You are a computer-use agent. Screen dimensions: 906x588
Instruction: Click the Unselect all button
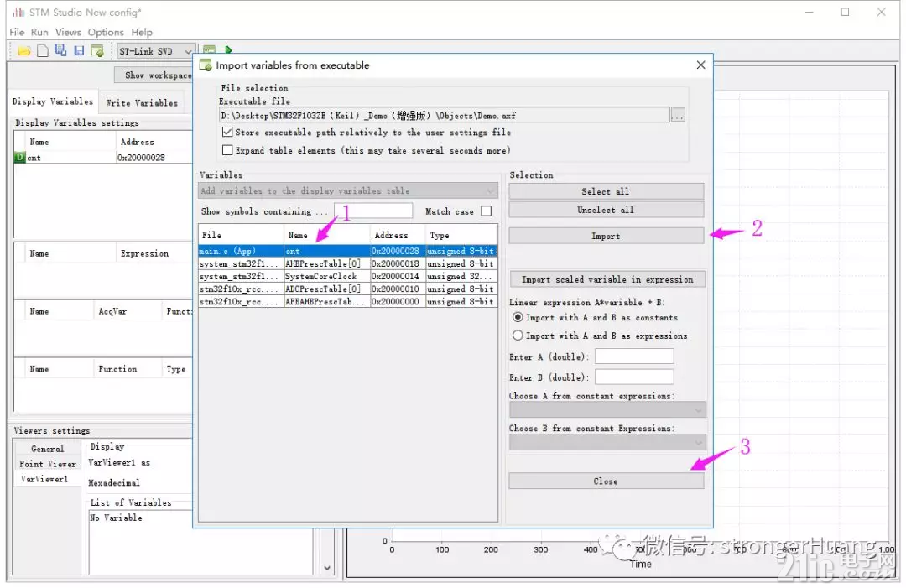[607, 210]
